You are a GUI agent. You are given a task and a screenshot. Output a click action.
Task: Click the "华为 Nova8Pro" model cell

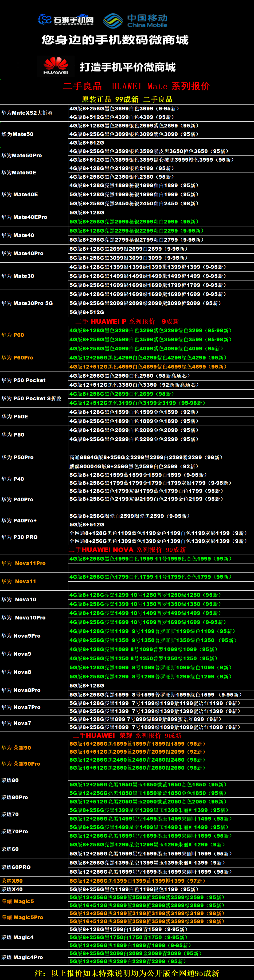tap(34, 690)
